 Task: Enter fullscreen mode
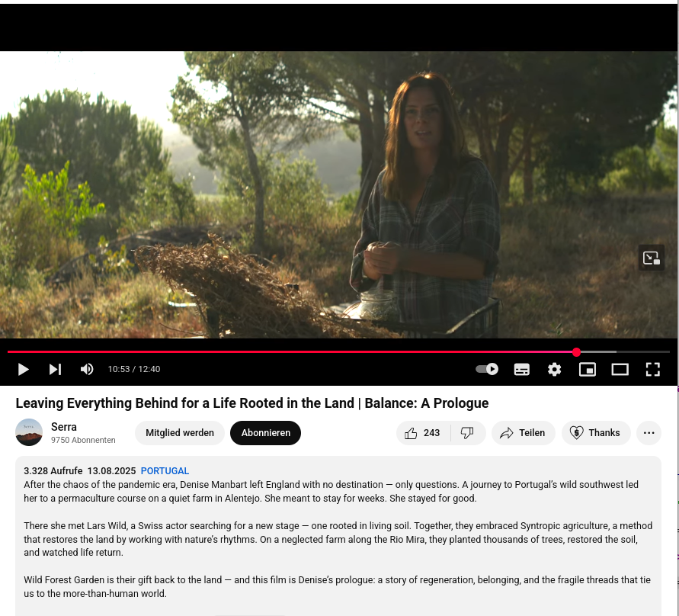652,370
